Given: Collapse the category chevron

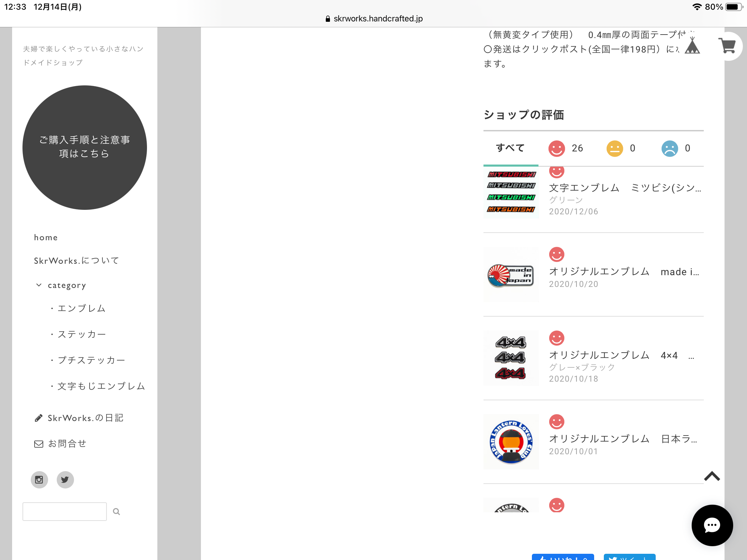Looking at the screenshot, I should [x=39, y=285].
